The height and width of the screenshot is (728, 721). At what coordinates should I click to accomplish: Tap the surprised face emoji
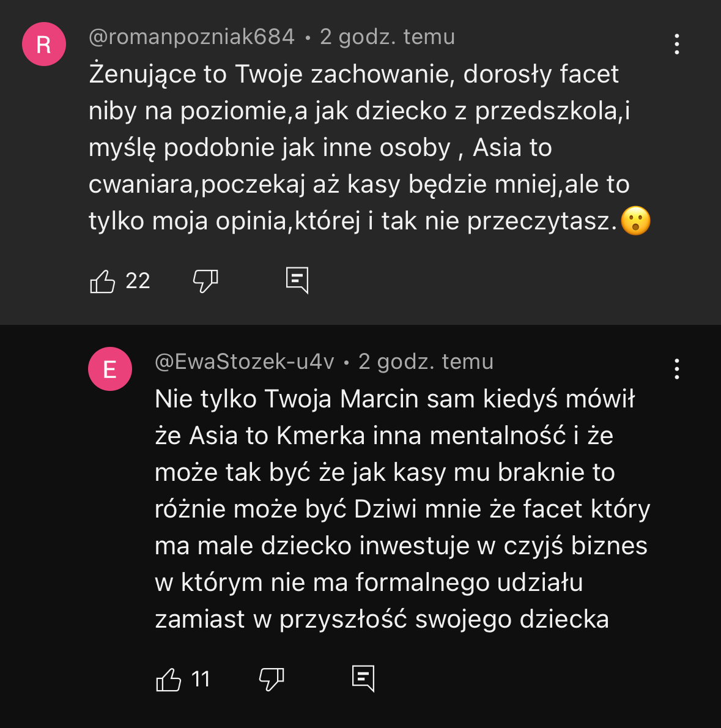click(x=635, y=221)
